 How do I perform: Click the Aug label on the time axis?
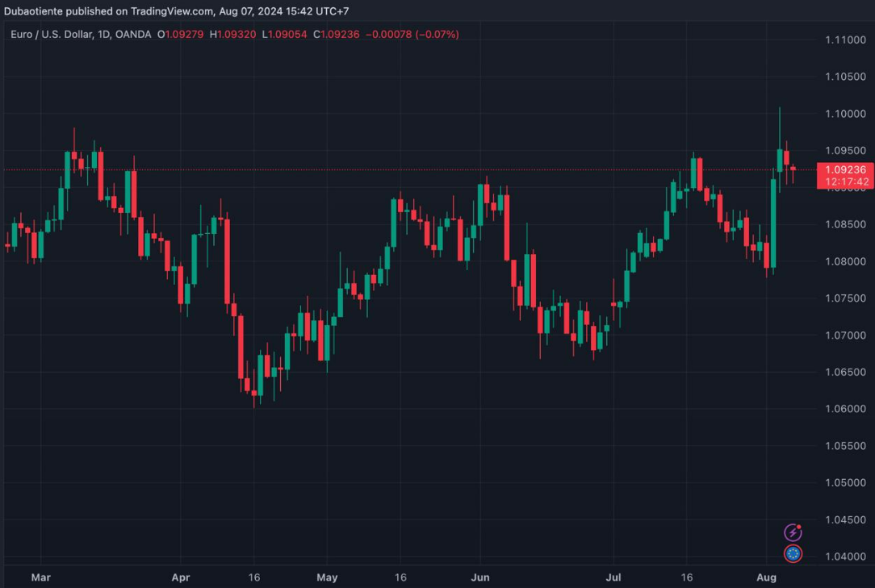[766, 578]
